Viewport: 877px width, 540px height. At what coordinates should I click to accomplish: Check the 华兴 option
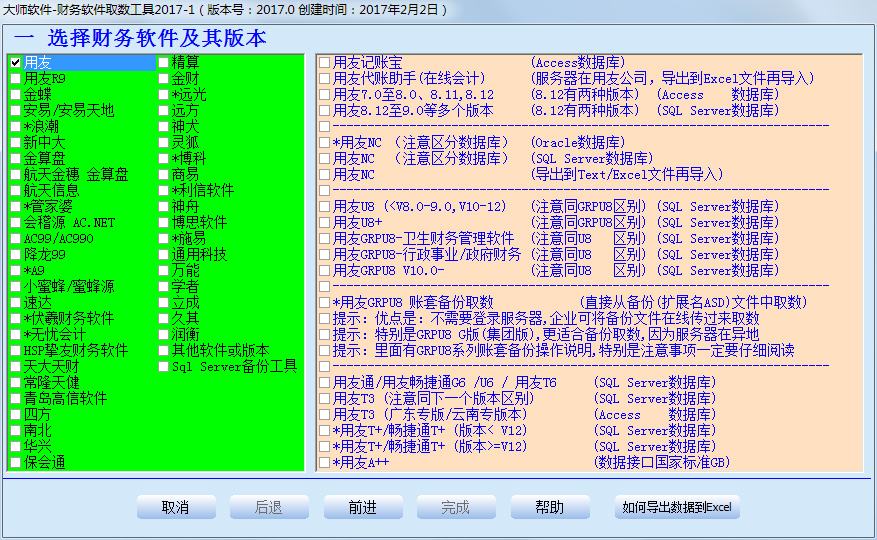[x=16, y=447]
